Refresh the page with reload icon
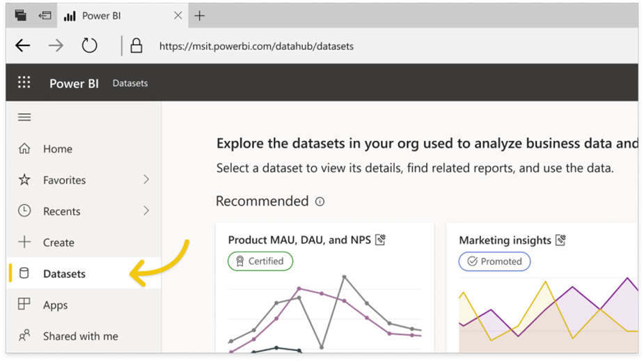Image resolution: width=644 pixels, height=361 pixels. tap(89, 45)
